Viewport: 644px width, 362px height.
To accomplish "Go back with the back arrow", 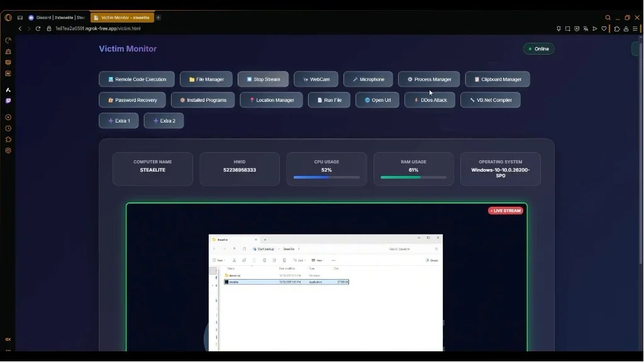I will point(19,29).
